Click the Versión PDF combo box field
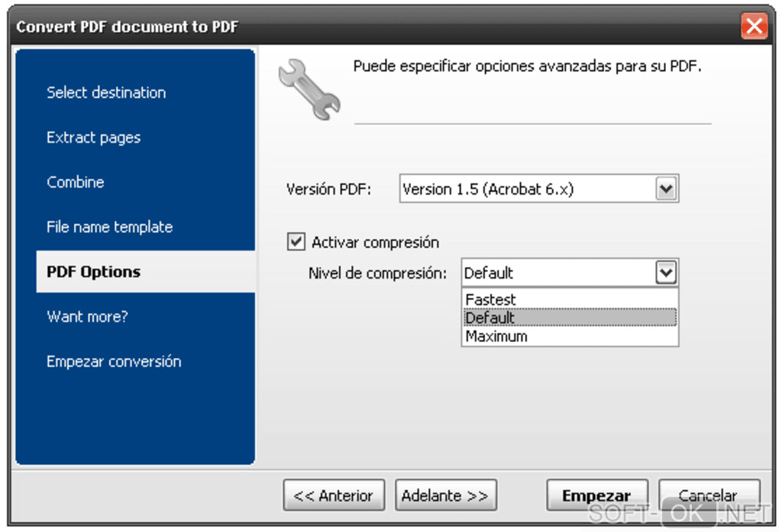The width and height of the screenshot is (779, 532). 527,189
